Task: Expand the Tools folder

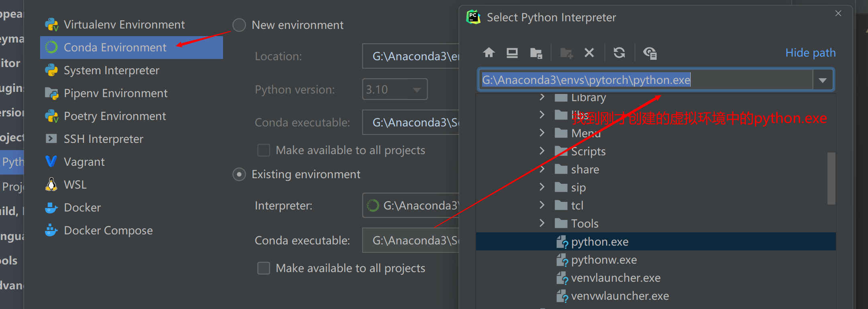Action: (542, 223)
